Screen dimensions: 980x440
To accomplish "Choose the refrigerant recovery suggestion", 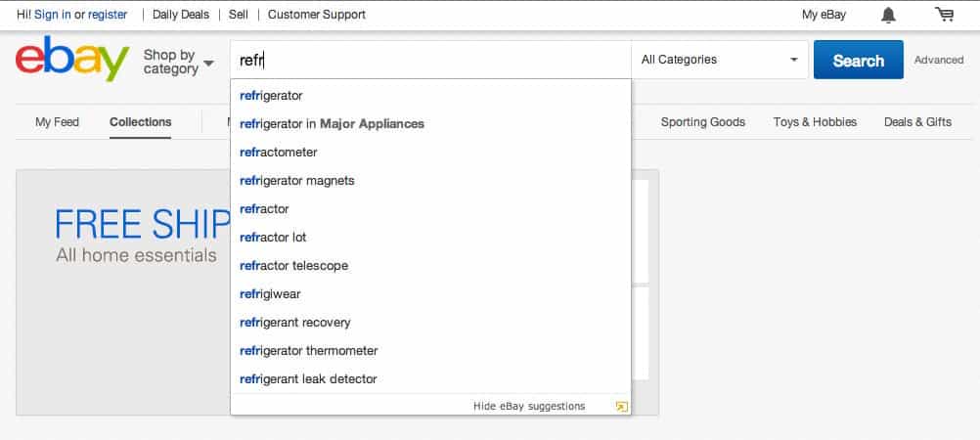I will (x=430, y=323).
